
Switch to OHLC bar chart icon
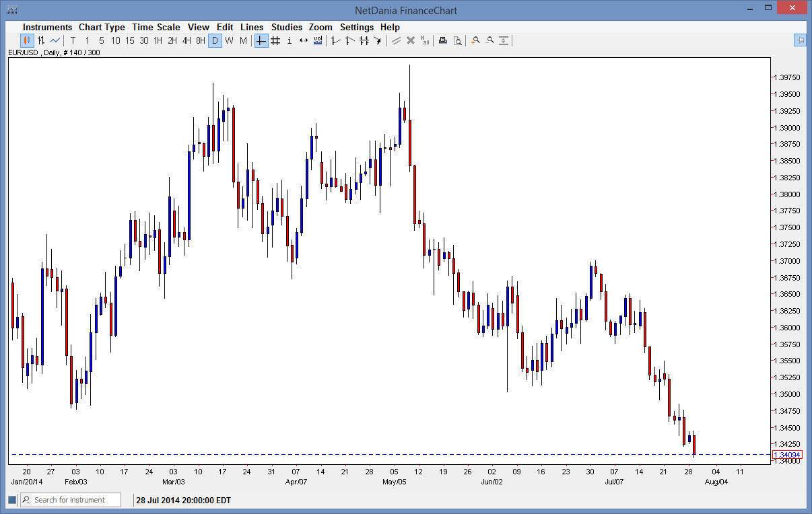tap(41, 40)
